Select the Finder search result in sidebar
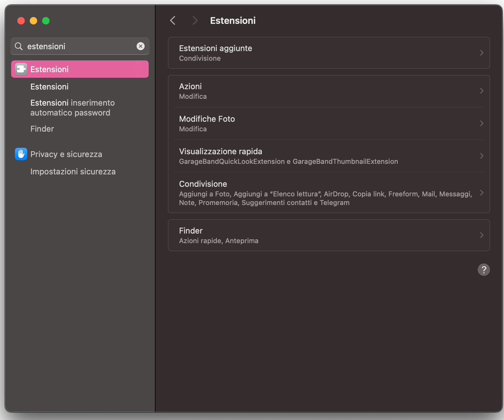 pyautogui.click(x=42, y=129)
